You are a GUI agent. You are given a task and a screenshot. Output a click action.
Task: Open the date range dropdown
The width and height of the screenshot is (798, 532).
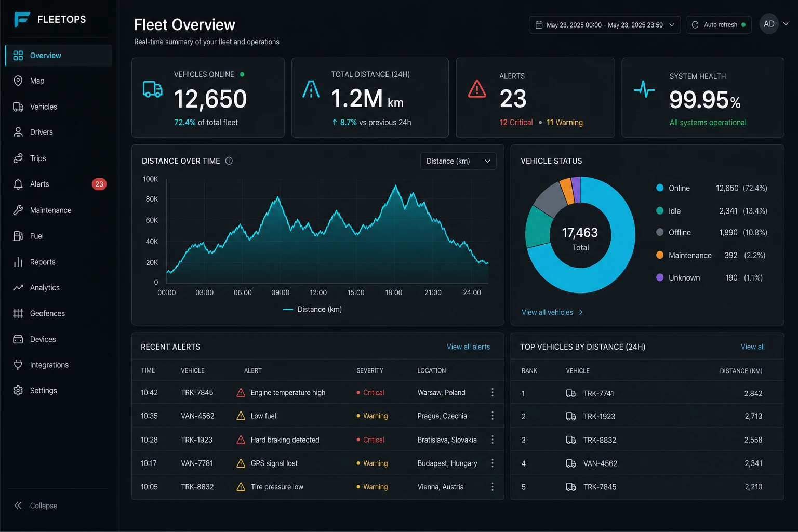605,25
